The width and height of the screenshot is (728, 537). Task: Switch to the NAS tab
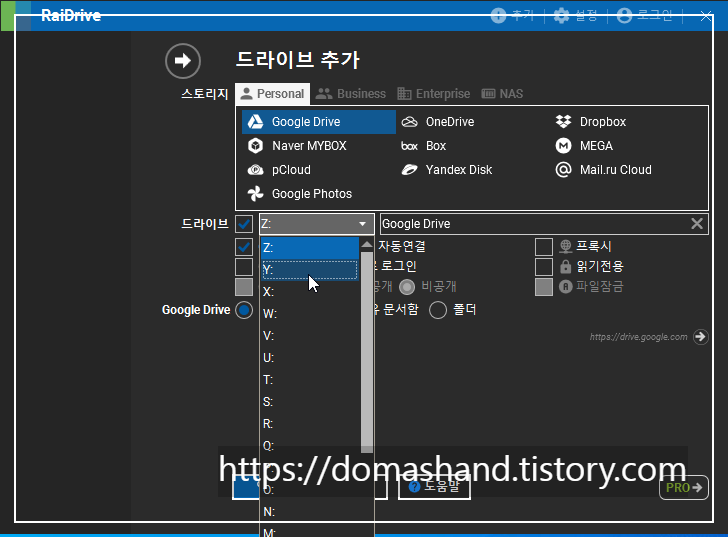coord(502,94)
